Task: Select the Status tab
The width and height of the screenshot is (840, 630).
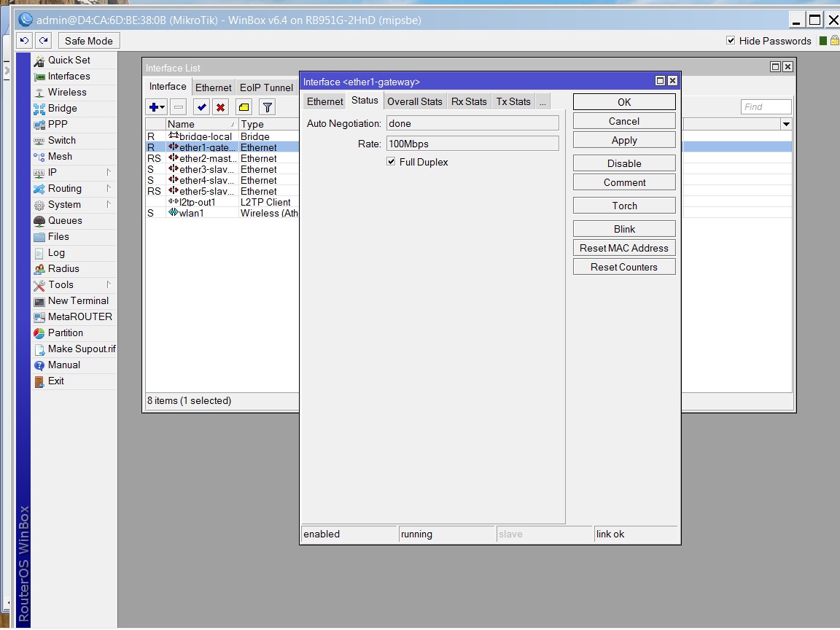Action: [x=365, y=101]
